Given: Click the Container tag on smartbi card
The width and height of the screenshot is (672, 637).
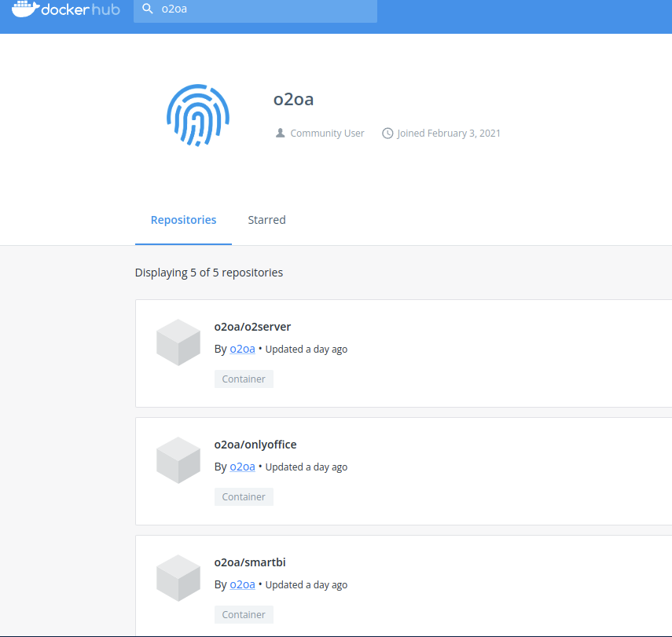Looking at the screenshot, I should pos(244,615).
